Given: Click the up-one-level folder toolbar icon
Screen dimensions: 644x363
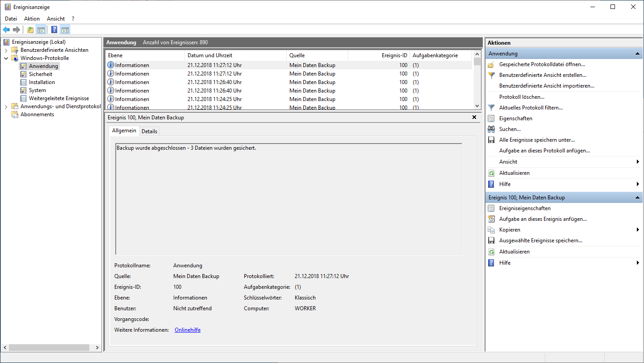Looking at the screenshot, I should pos(30,30).
